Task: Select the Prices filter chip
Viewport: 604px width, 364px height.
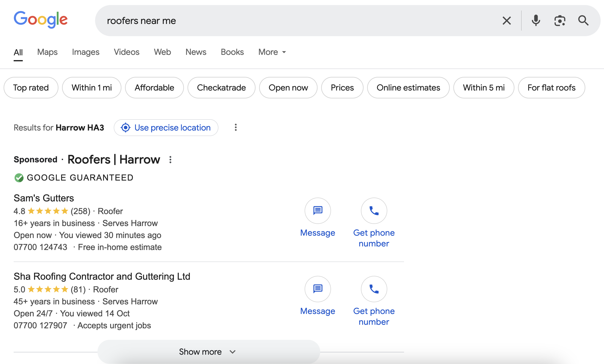Action: [x=342, y=87]
